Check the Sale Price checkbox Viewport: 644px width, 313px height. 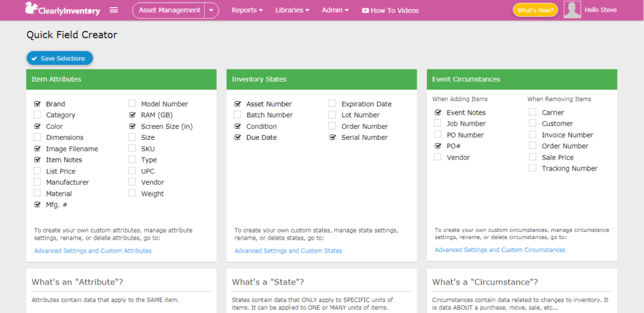[x=533, y=157]
